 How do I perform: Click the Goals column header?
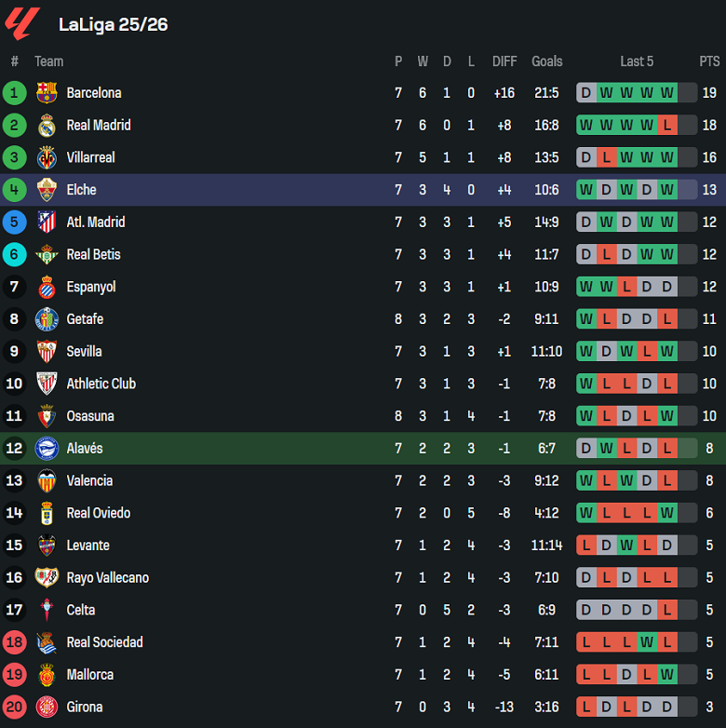tap(547, 61)
